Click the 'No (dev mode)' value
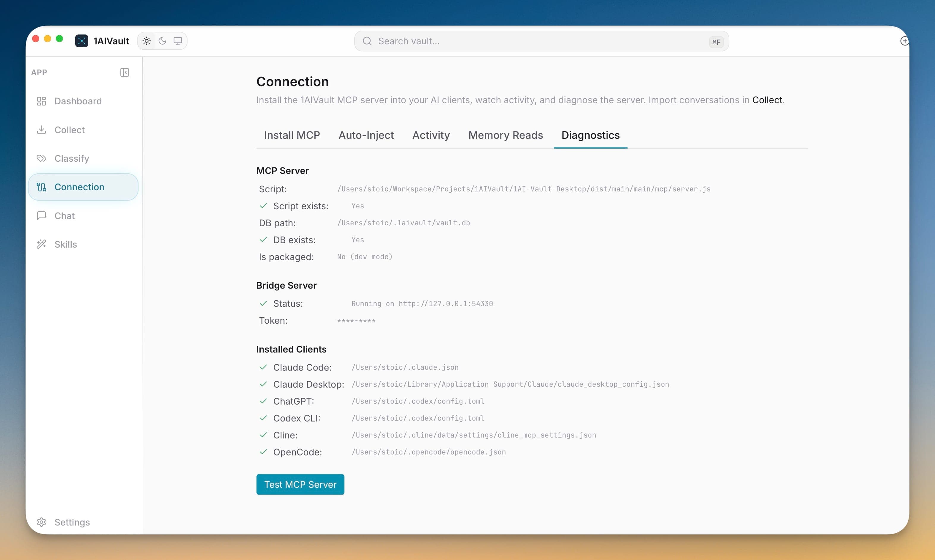Viewport: 935px width, 560px height. pos(364,257)
